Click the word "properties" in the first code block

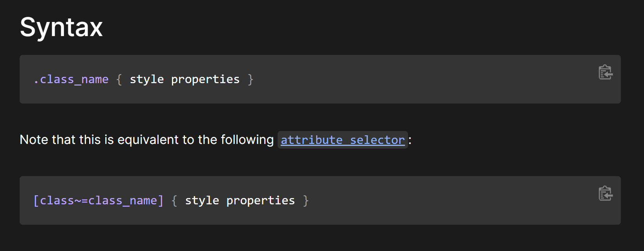(x=205, y=80)
